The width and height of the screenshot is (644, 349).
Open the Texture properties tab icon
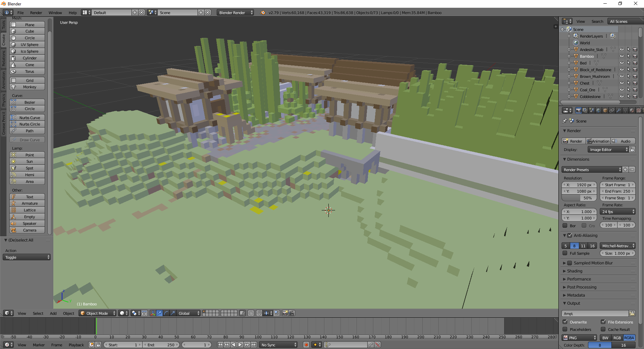tap(639, 110)
